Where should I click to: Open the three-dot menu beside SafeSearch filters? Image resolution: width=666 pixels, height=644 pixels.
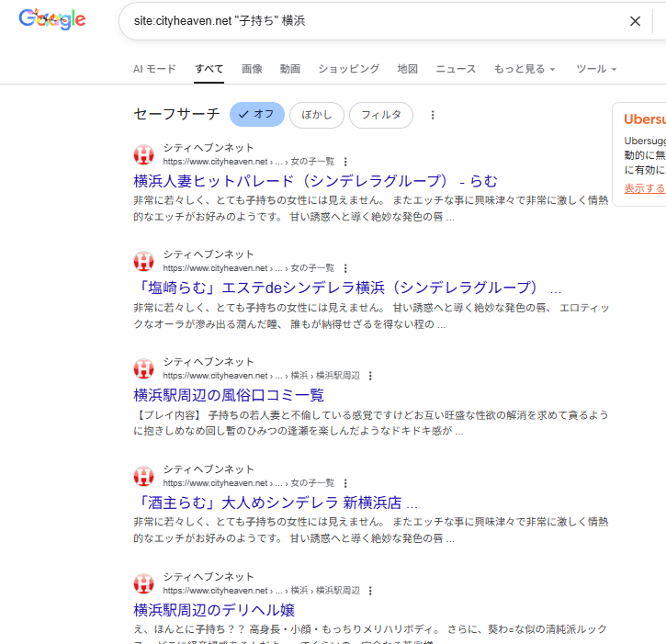tap(433, 115)
